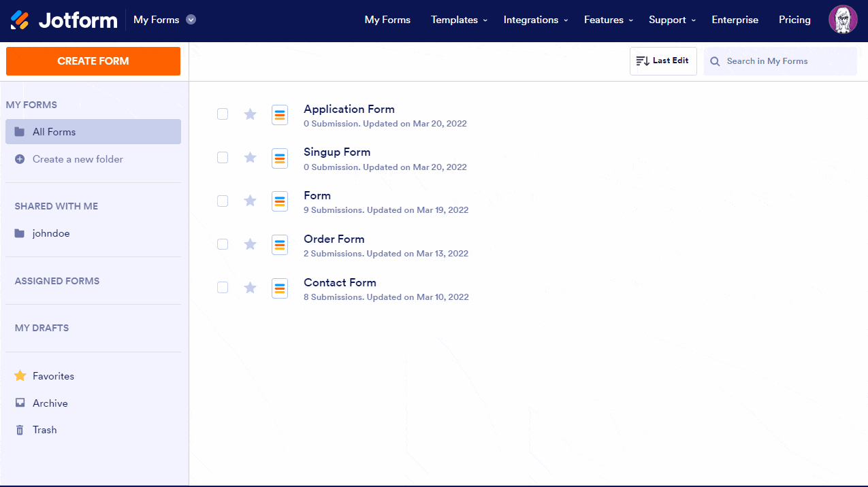The height and width of the screenshot is (487, 868).
Task: Click Create a new folder
Action: 78,159
